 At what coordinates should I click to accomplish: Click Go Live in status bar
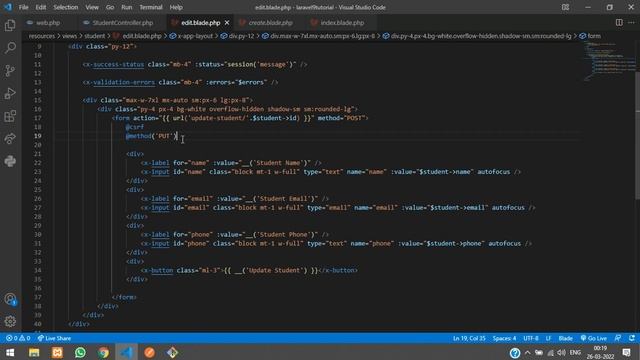tap(594, 338)
